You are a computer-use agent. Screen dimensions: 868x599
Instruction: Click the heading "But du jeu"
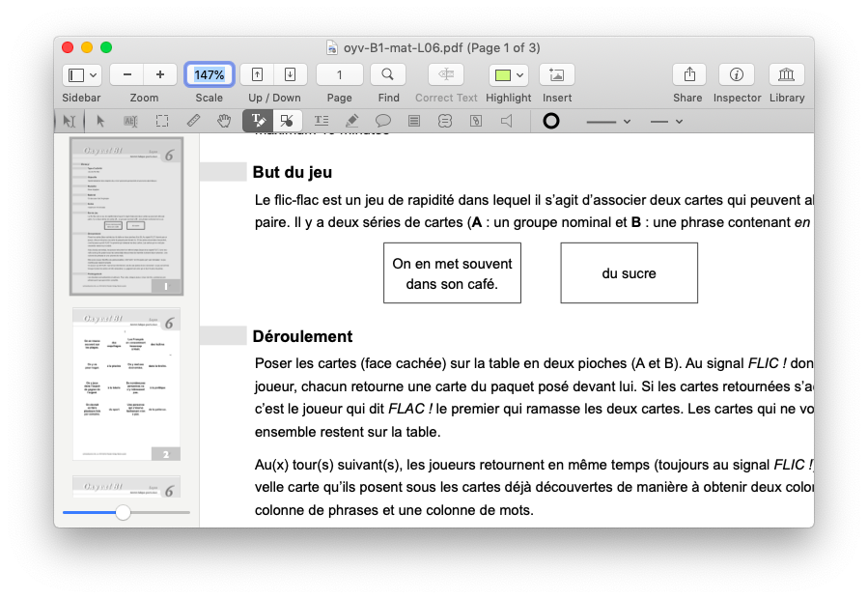293,172
